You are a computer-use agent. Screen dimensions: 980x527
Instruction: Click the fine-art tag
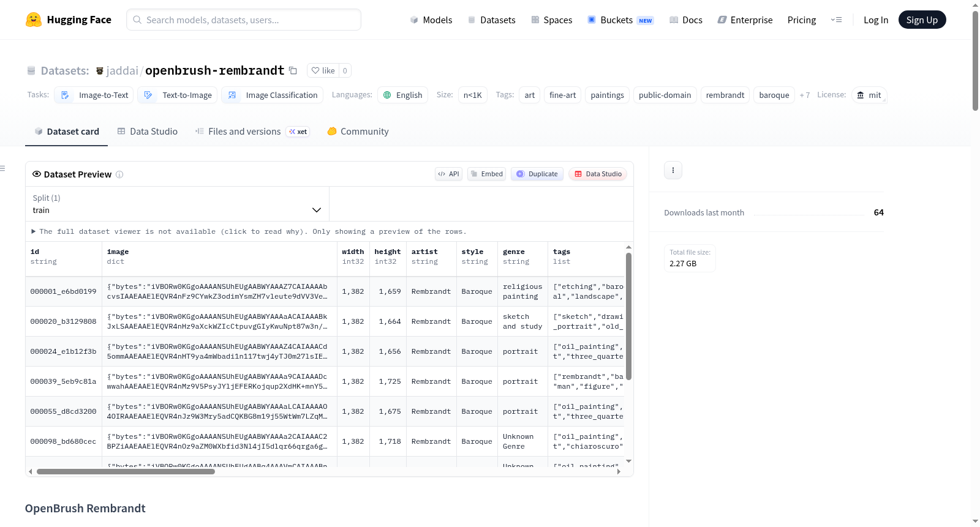[x=563, y=95]
